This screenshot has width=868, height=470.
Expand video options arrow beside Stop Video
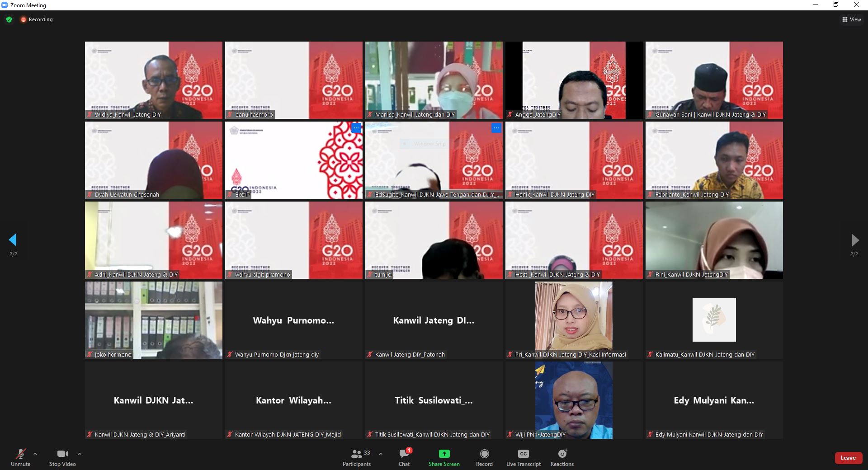[80, 454]
